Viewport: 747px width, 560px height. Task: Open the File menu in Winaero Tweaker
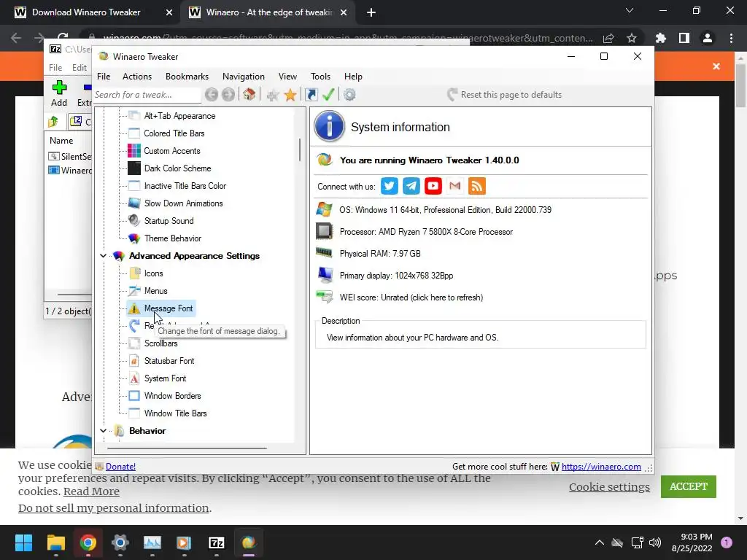104,76
